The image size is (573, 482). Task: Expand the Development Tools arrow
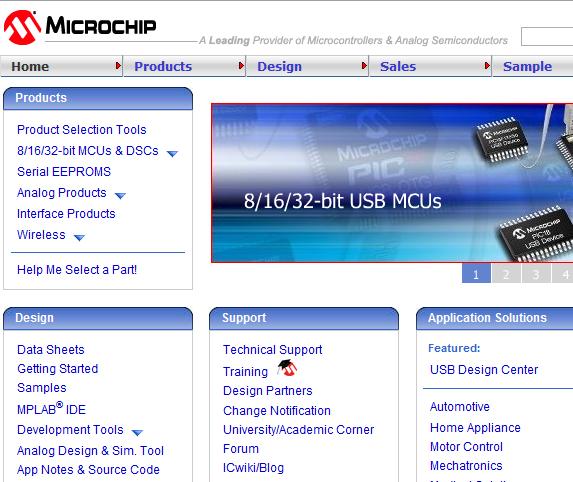[x=137, y=433]
